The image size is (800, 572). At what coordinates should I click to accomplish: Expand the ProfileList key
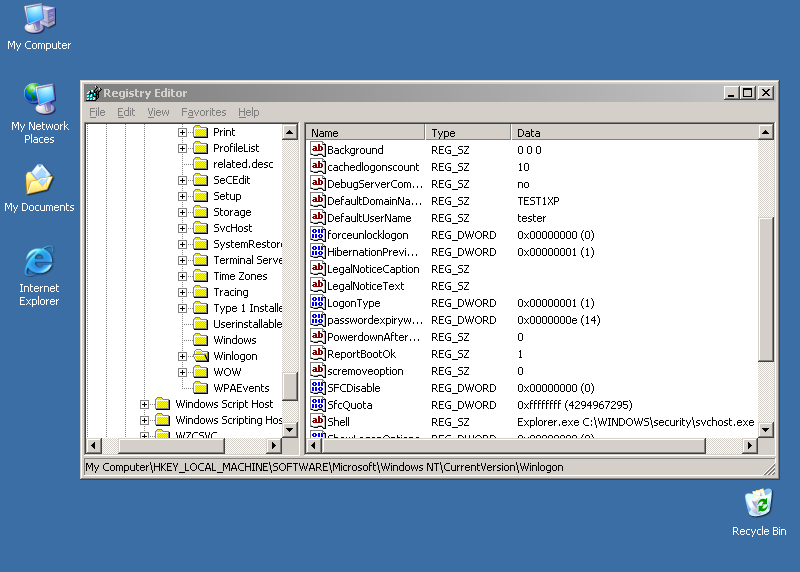[182, 148]
